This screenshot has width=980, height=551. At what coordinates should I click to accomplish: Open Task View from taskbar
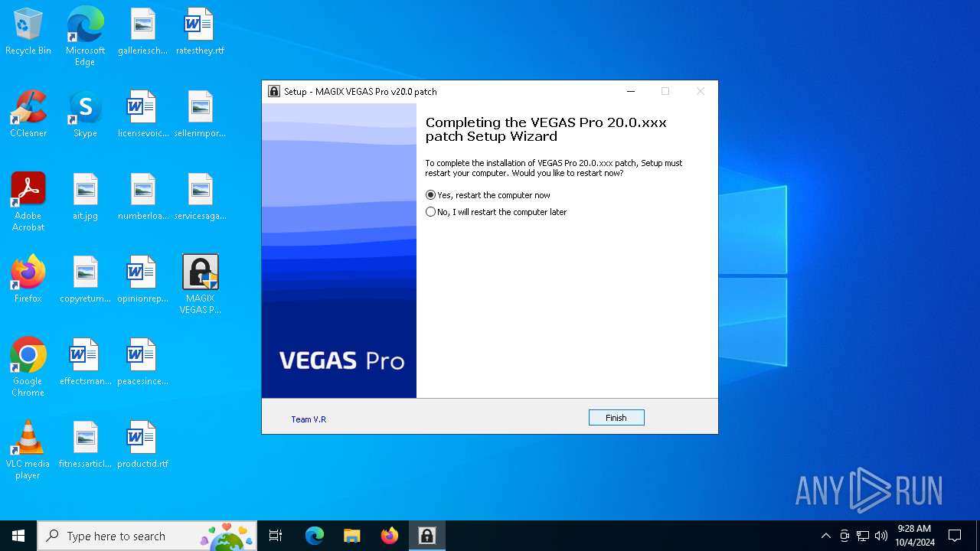click(x=276, y=536)
